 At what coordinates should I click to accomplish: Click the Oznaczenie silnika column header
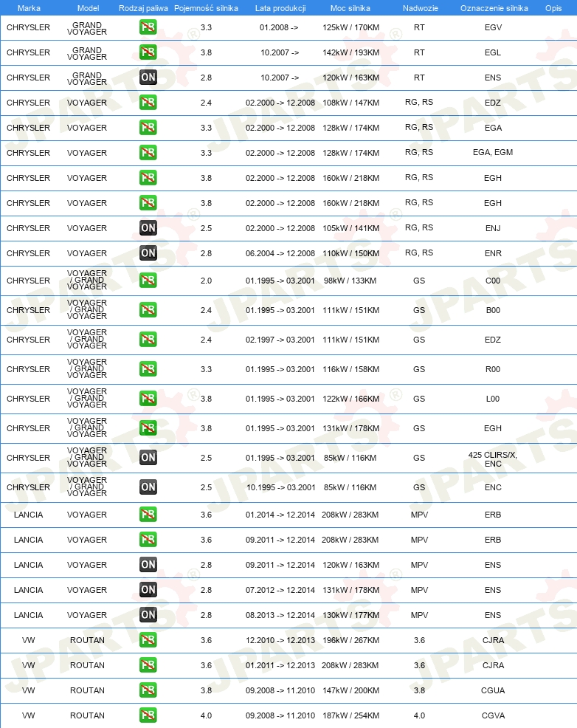(x=494, y=8)
